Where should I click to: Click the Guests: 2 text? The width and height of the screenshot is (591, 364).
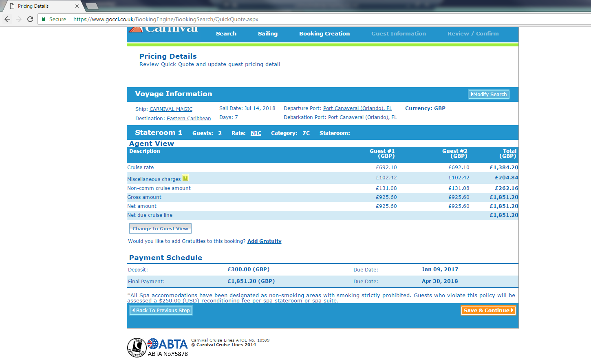(x=207, y=133)
